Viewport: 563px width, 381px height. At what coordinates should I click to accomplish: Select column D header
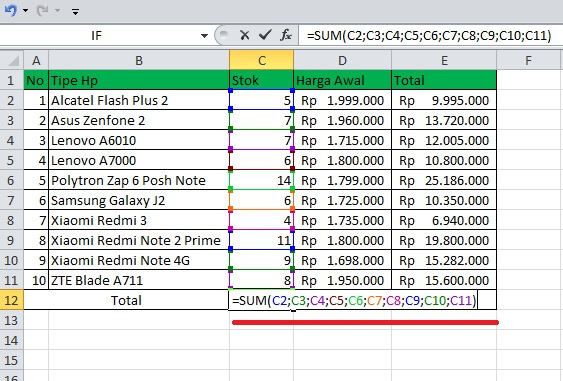point(342,60)
